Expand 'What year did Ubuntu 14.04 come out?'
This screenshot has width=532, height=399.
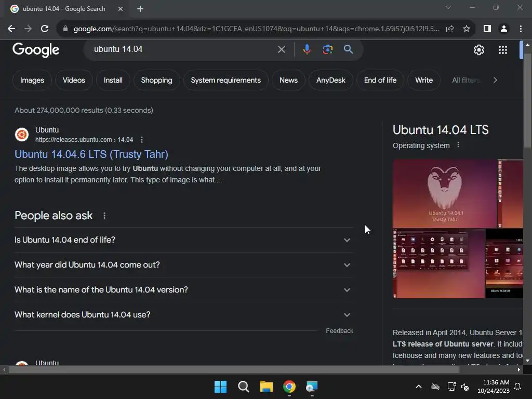click(184, 264)
